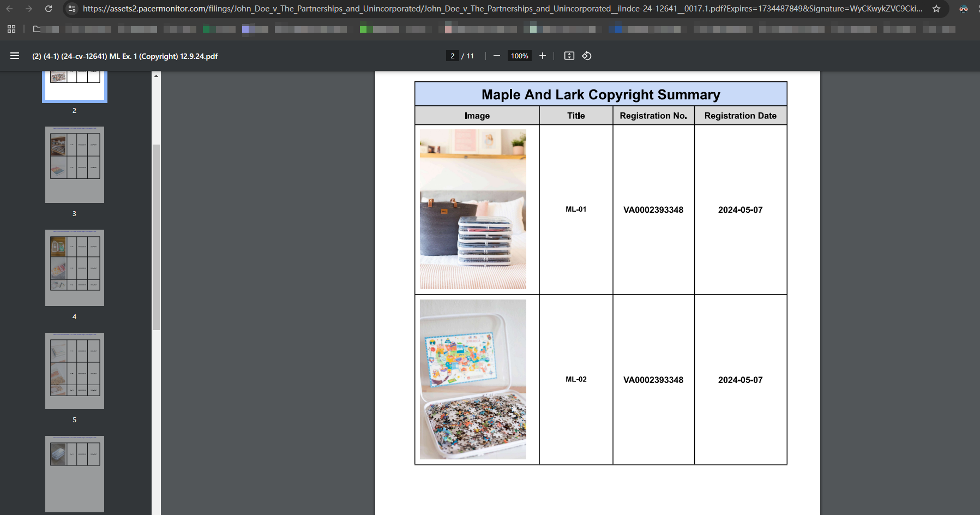Viewport: 980px width, 515px height.
Task: Reload the page in the browser
Action: (49, 9)
